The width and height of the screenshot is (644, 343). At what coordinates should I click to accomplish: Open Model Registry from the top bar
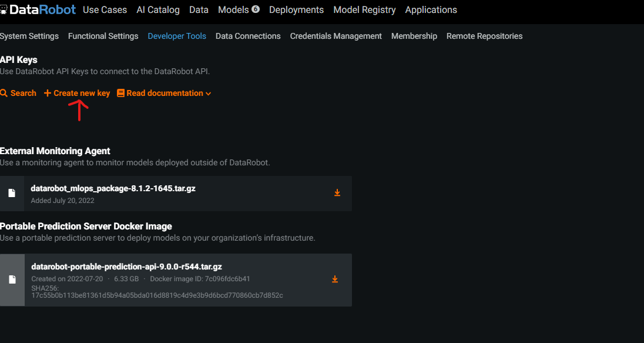pos(364,9)
